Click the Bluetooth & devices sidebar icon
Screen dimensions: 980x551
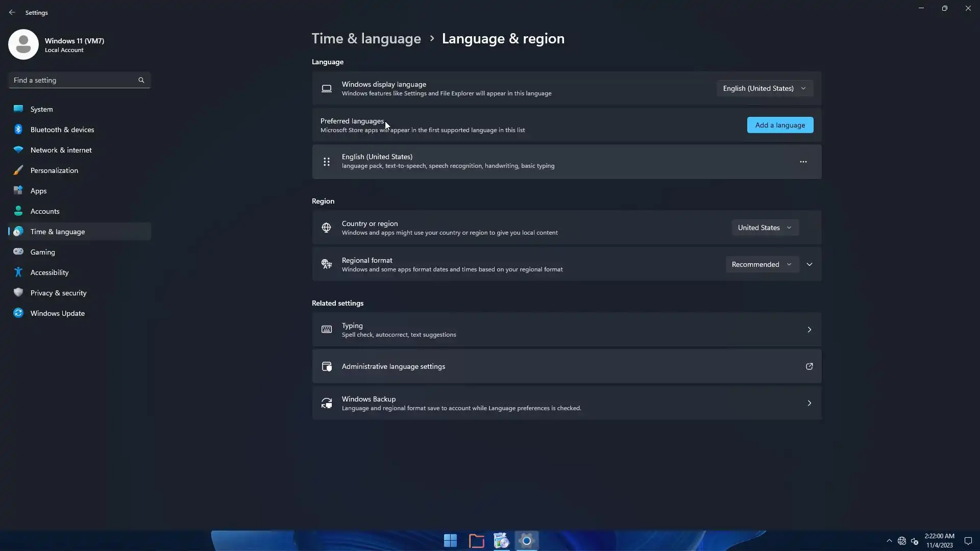tap(18, 130)
